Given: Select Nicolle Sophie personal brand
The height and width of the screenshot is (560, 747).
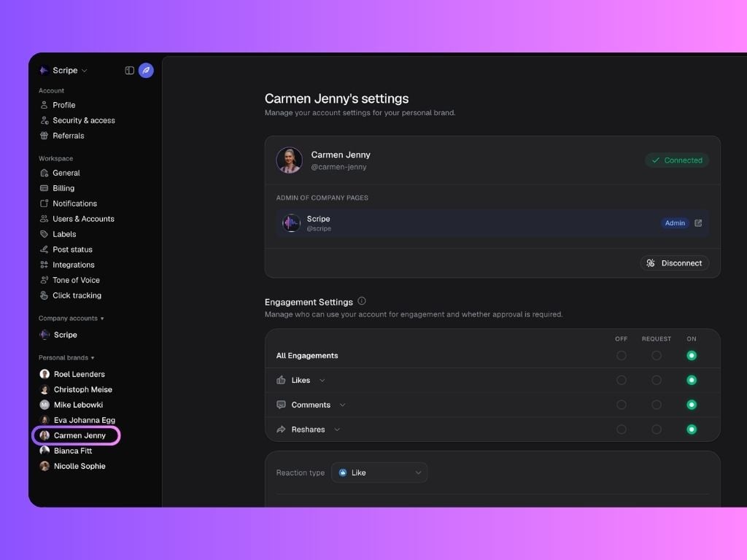Looking at the screenshot, I should [x=80, y=466].
